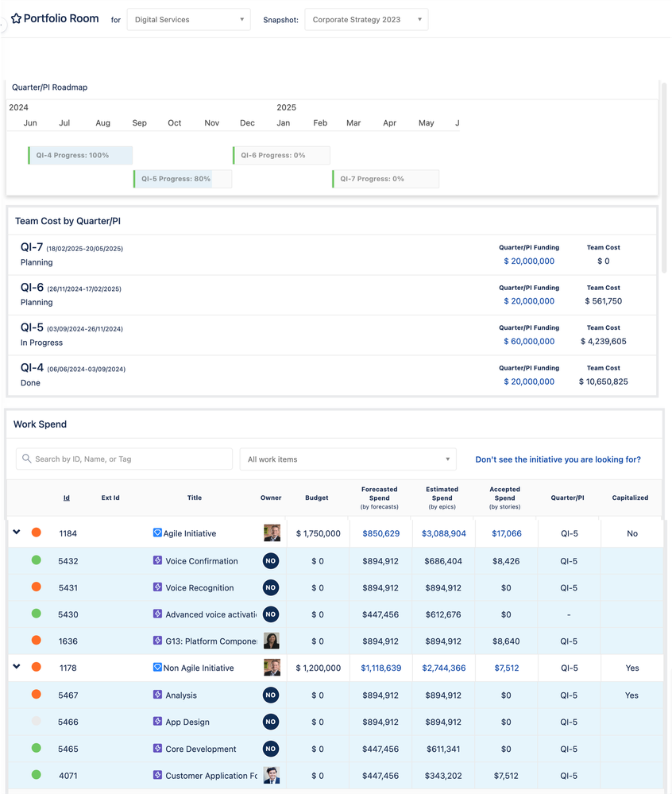Open the Corporate Strategy 2023 snapshot dropdown
The width and height of the screenshot is (672, 794).
click(366, 20)
